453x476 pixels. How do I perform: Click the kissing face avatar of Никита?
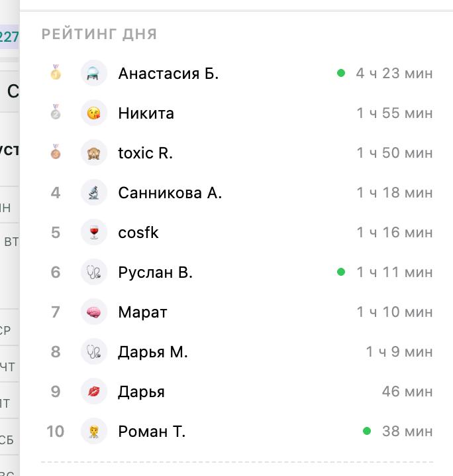pyautogui.click(x=93, y=113)
